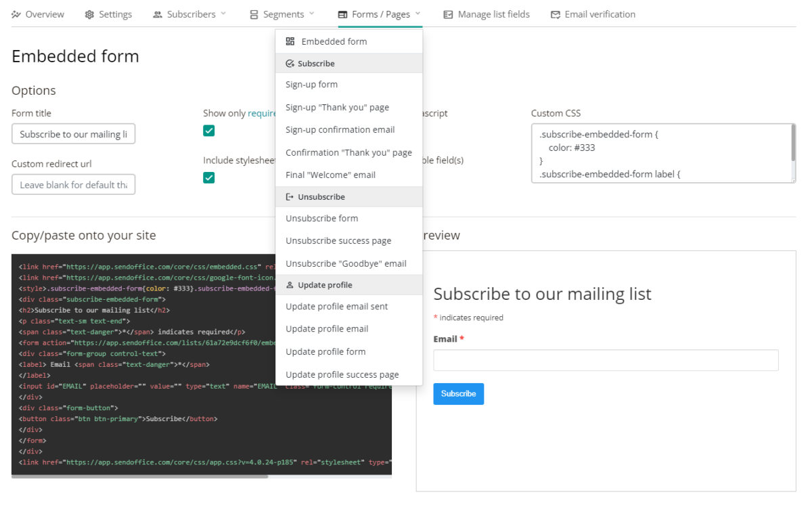Collapse the Forms / Pages dropdown chevron
Viewport: 812px width, 505px height.
point(418,14)
